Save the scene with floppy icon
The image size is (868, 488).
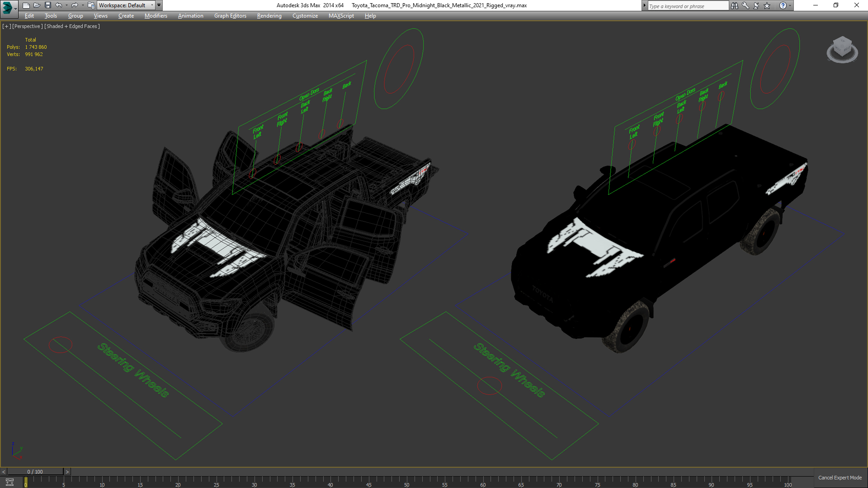[47, 5]
